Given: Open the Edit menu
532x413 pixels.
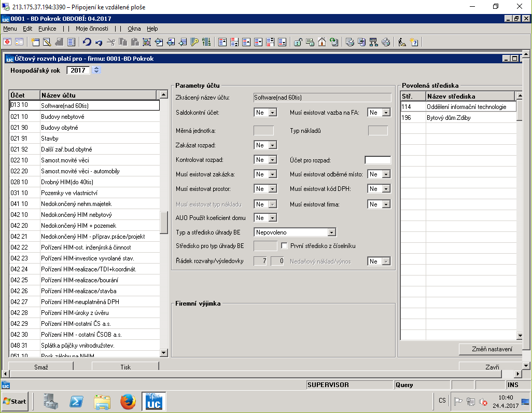Looking at the screenshot, I should click(27, 29).
